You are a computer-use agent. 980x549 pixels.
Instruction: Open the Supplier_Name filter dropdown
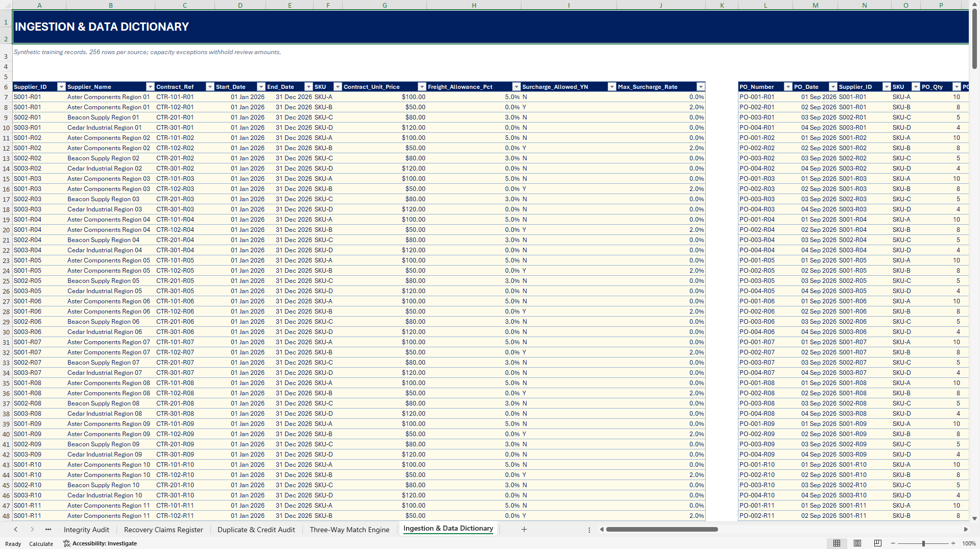point(150,87)
